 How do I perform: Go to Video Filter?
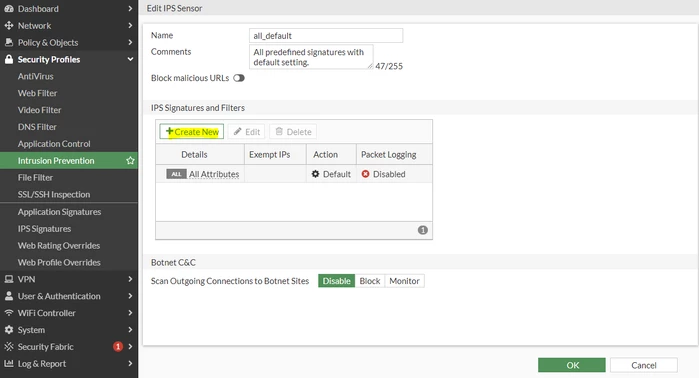click(x=39, y=110)
